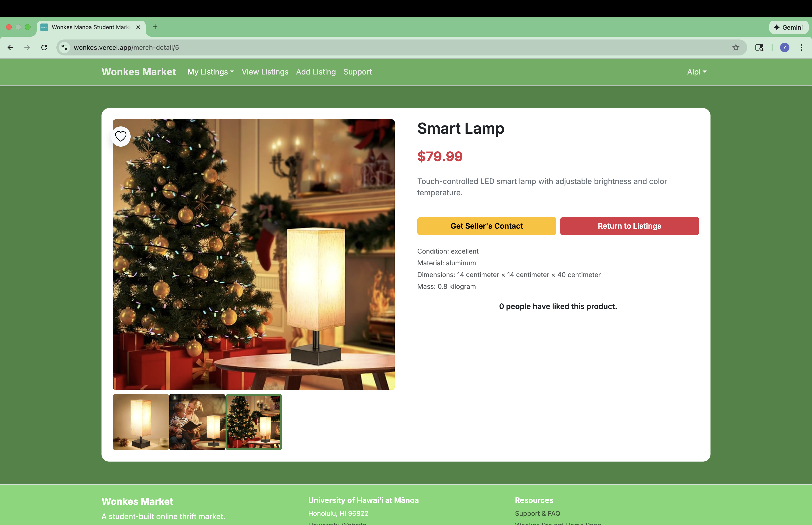The width and height of the screenshot is (812, 525).
Task: Open Google Lens search icon in toolbar
Action: [x=759, y=47]
